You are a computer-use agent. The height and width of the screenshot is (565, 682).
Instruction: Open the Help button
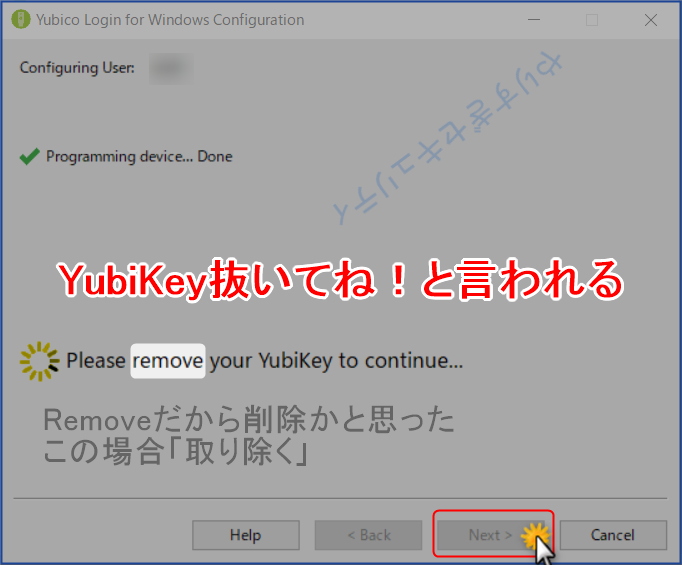pos(246,535)
